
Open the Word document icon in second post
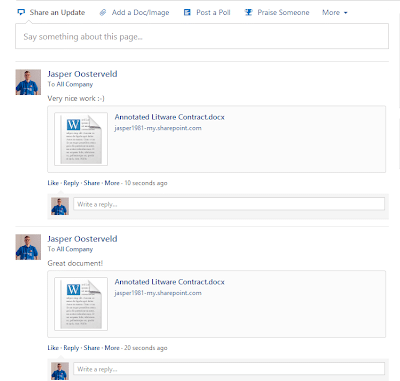tap(81, 304)
